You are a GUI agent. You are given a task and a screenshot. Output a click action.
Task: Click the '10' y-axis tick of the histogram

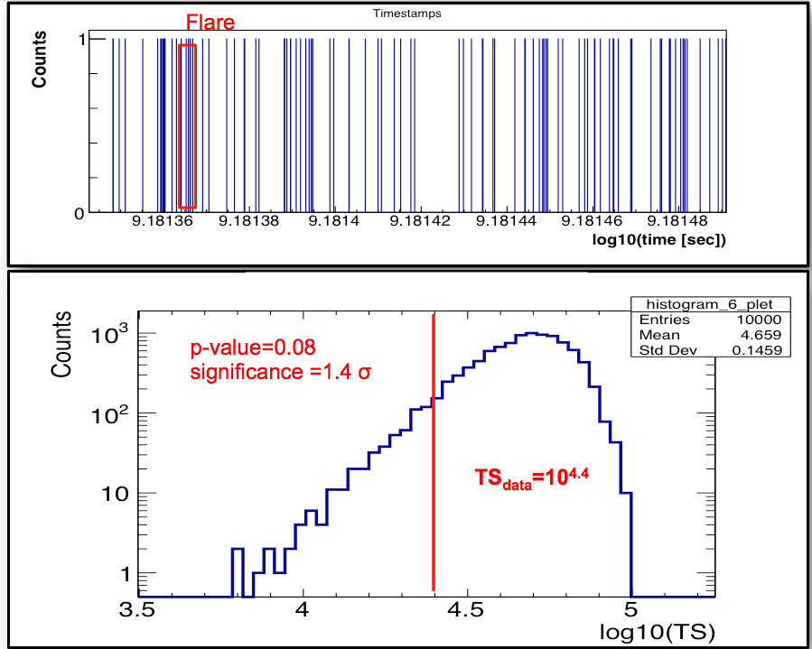tap(115, 495)
